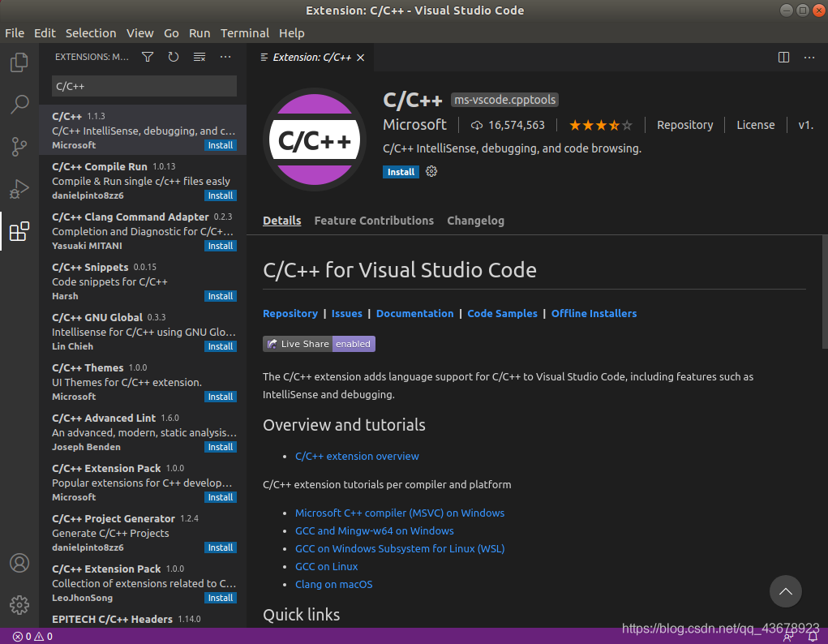Open the Selection menu
Screen dimensions: 828x644
tap(91, 32)
